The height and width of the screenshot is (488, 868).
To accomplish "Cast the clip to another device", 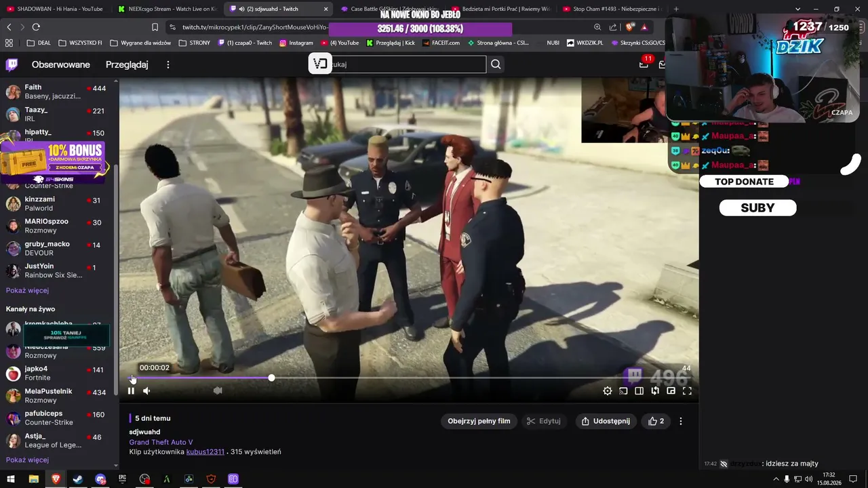I will click(623, 390).
